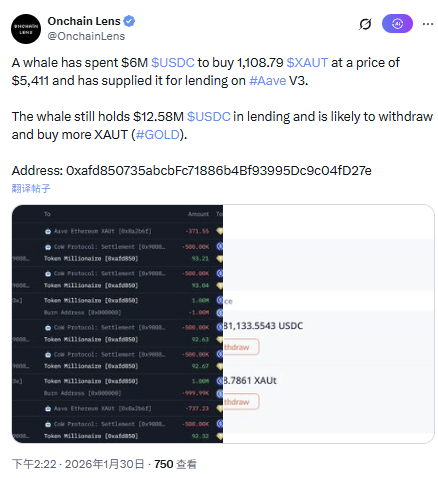The width and height of the screenshot is (438, 478).
Task: Click the Grok slashed-circle icon
Action: point(365,24)
